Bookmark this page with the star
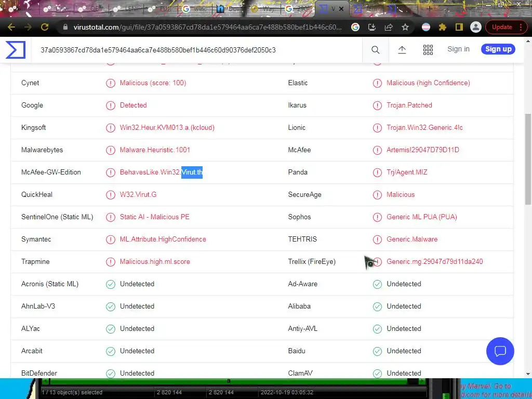 pyautogui.click(x=405, y=27)
